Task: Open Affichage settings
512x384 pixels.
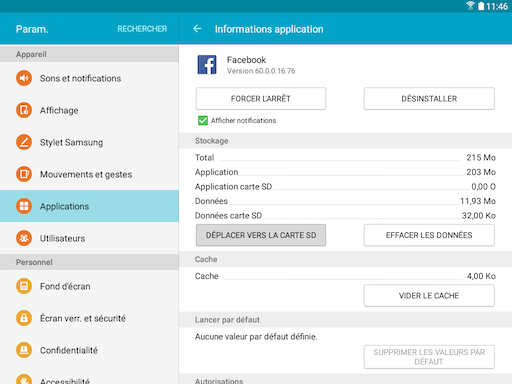Action: [x=89, y=110]
